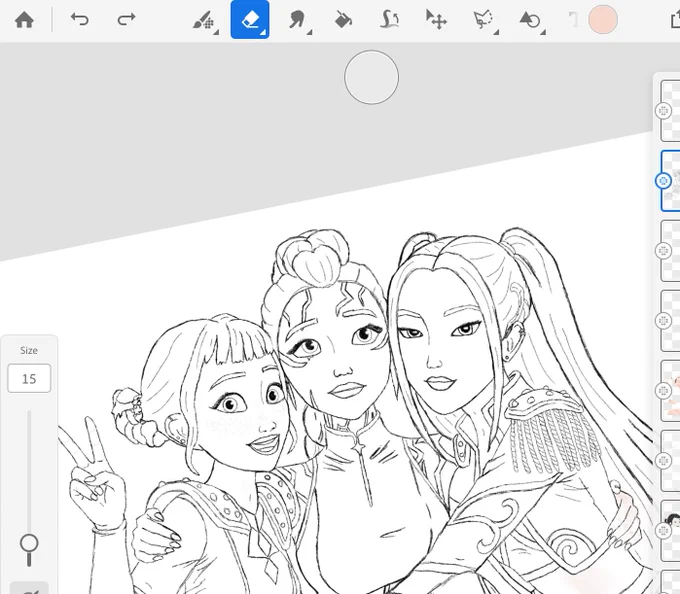The image size is (680, 594).
Task: Click the blue circle icon on the active layer
Action: (x=663, y=181)
